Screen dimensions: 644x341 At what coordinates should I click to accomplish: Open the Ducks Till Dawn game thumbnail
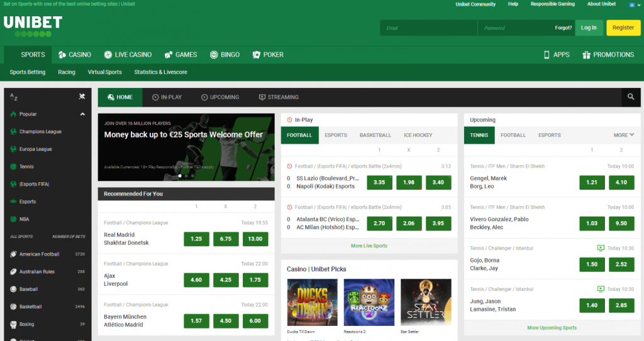[x=312, y=303]
